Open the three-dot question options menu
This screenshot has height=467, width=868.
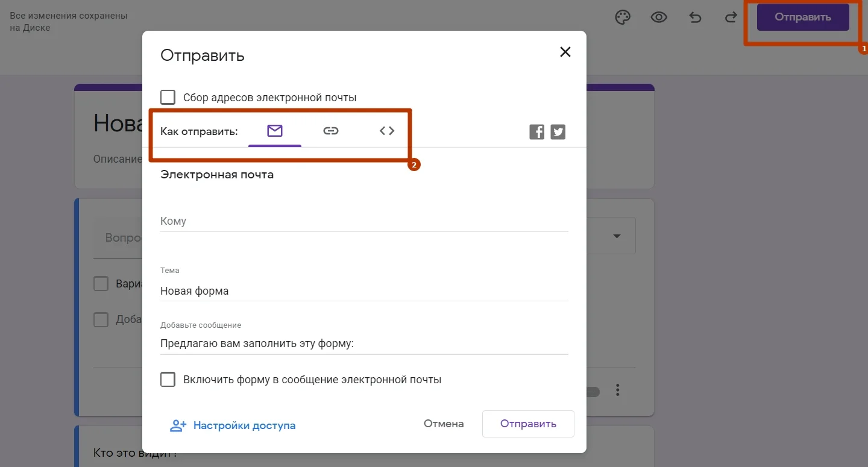click(x=617, y=390)
